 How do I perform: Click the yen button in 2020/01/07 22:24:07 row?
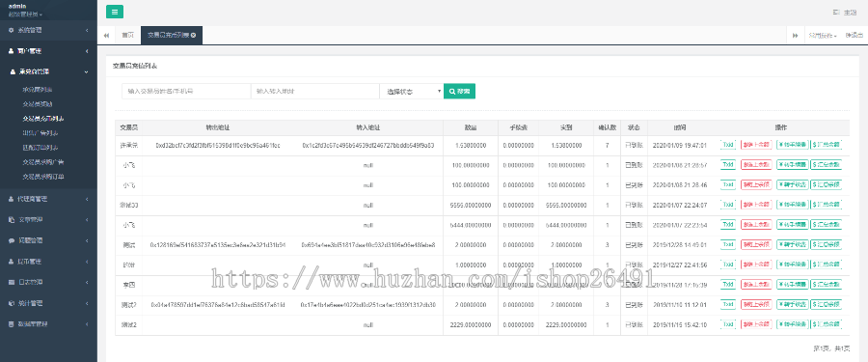click(x=792, y=205)
